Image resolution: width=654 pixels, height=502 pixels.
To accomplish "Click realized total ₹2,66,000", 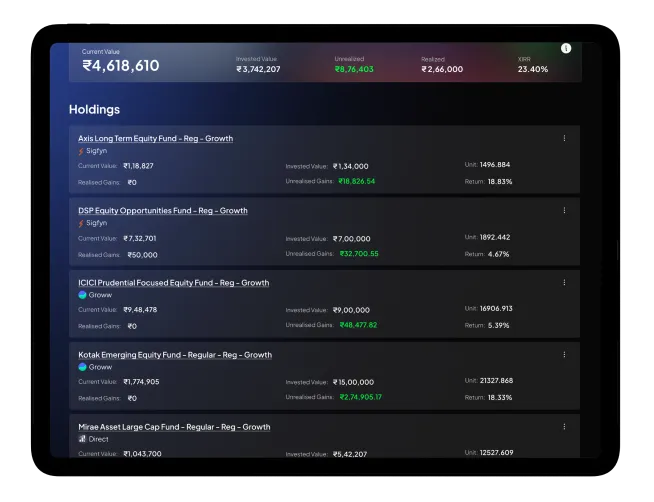I will pos(442,69).
